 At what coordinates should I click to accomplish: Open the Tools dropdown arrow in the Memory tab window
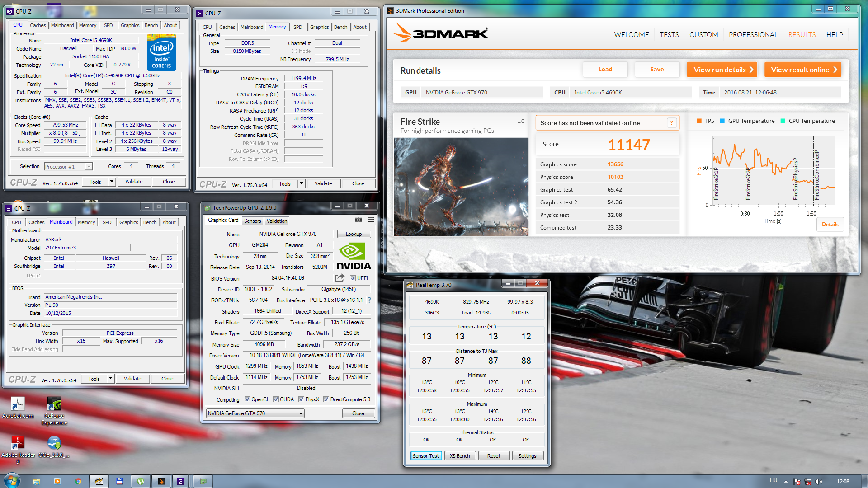click(301, 183)
